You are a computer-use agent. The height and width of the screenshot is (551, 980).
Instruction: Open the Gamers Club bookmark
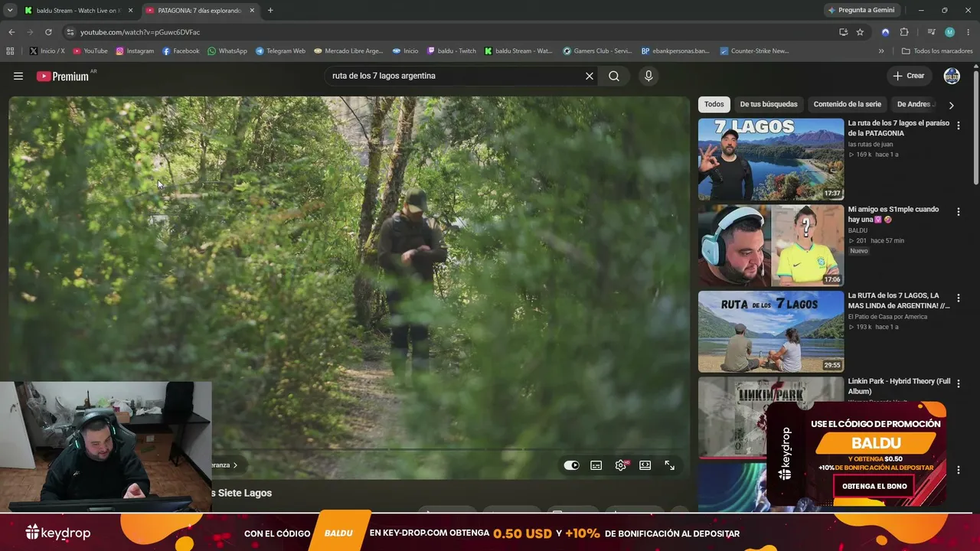pos(597,51)
